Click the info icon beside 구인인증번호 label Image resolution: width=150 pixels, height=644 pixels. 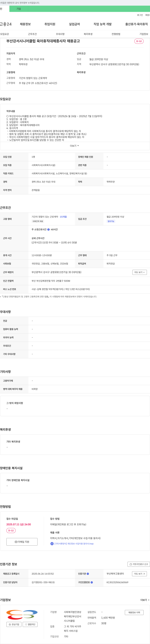coord(92,583)
